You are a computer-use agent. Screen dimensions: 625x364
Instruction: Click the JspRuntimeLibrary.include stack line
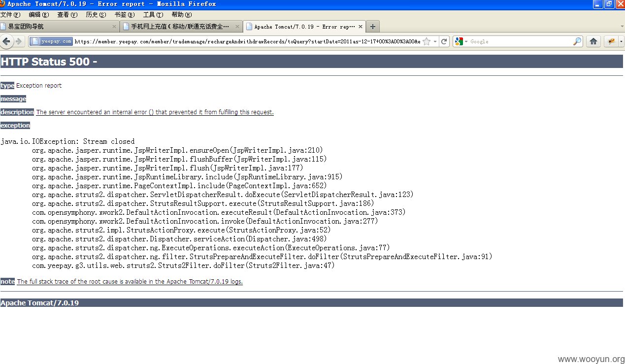187,177
